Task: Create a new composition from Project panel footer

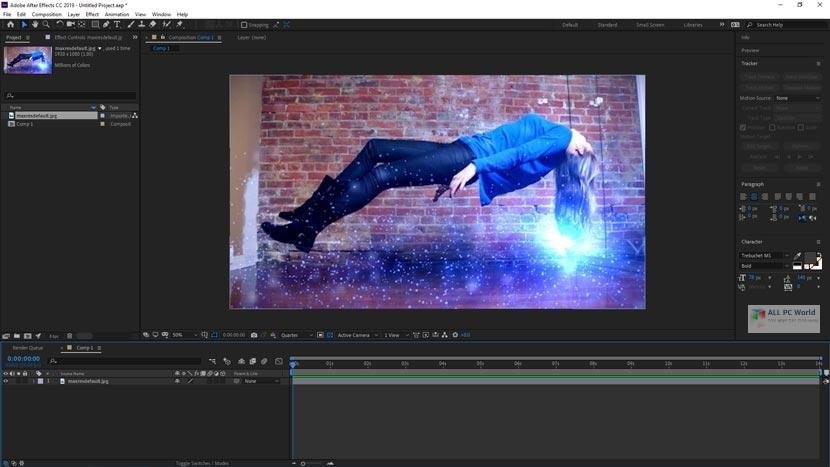Action: coord(28,336)
